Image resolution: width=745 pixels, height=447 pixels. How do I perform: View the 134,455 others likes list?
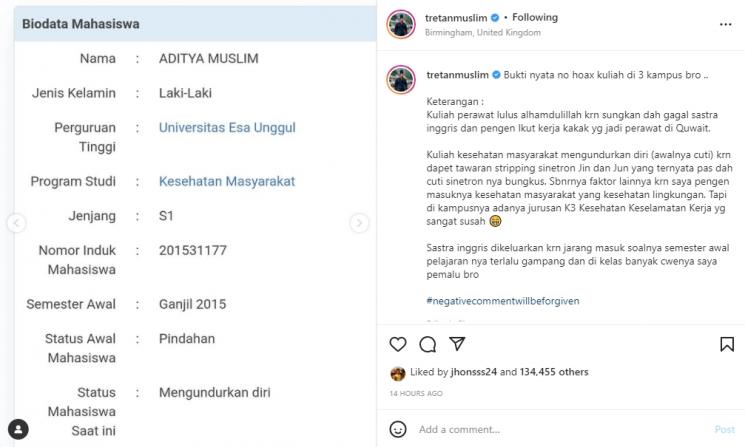[x=554, y=372]
